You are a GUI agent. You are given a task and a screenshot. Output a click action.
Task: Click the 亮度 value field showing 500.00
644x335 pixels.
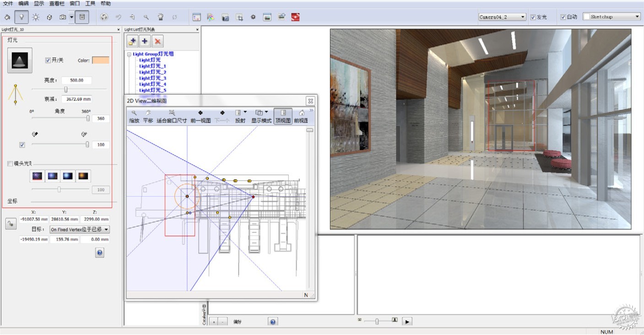pyautogui.click(x=76, y=80)
